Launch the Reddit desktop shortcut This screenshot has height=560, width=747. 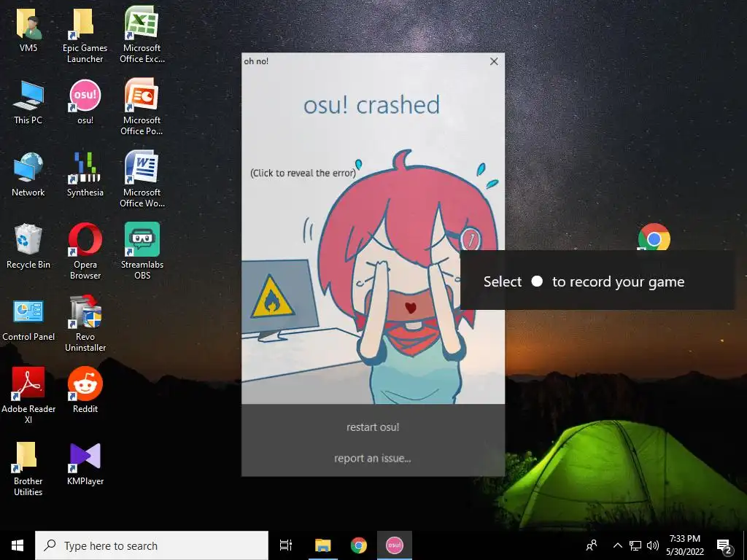click(x=85, y=389)
